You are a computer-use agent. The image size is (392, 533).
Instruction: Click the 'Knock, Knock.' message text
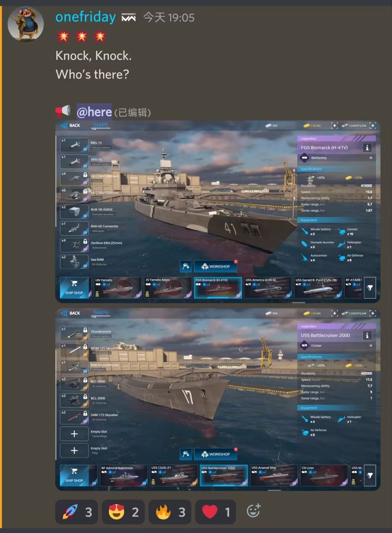click(x=93, y=56)
